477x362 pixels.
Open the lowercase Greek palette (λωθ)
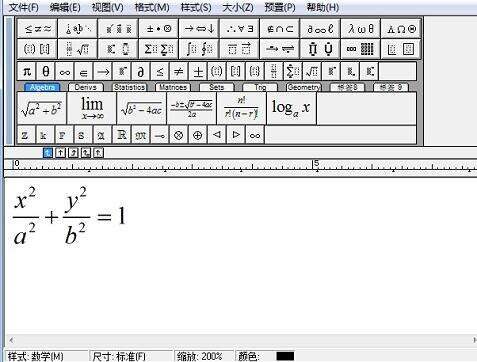tap(360, 29)
